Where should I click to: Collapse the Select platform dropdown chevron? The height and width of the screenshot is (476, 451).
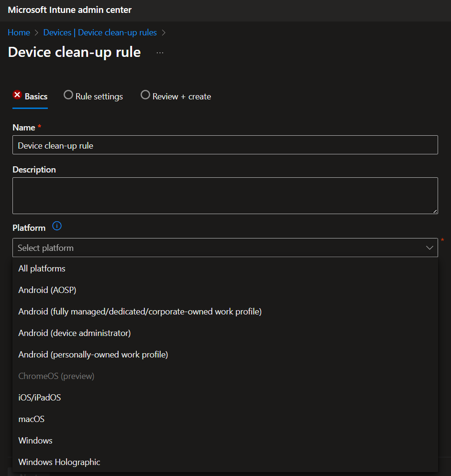coord(429,248)
